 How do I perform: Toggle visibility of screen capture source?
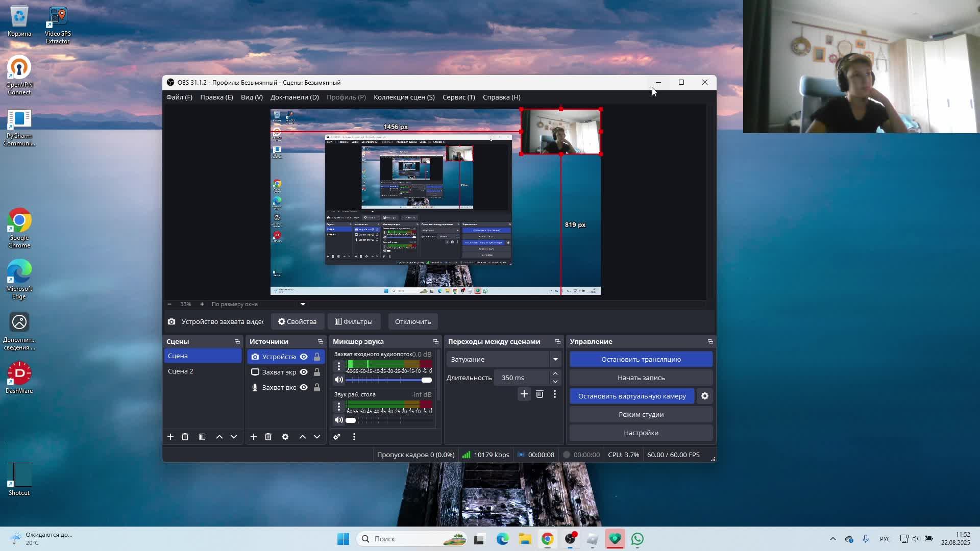(304, 372)
